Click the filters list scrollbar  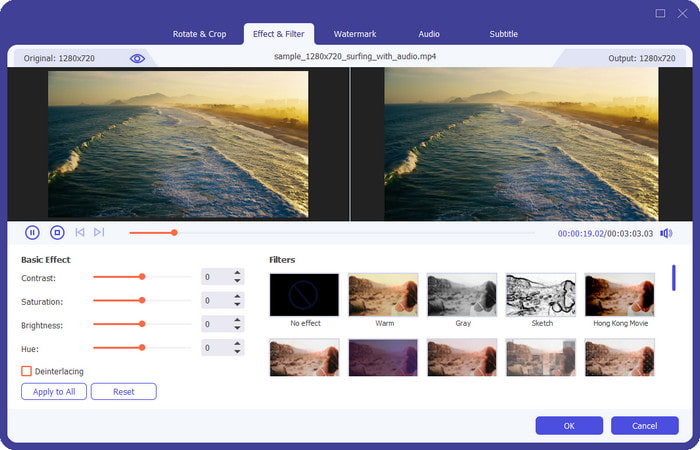tap(673, 277)
